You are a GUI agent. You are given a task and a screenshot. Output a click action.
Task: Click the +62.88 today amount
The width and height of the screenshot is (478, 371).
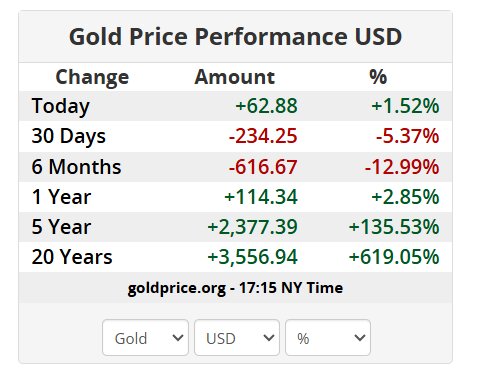(x=266, y=106)
